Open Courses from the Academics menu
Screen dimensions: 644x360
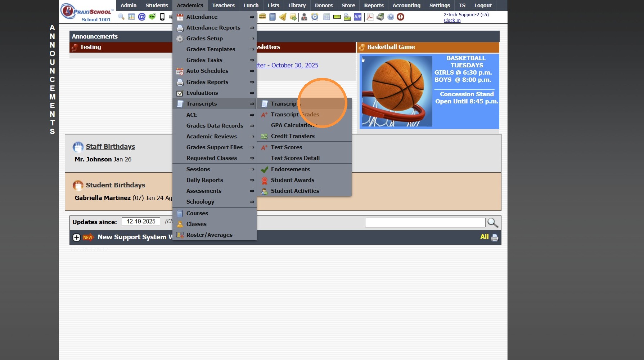point(215,213)
